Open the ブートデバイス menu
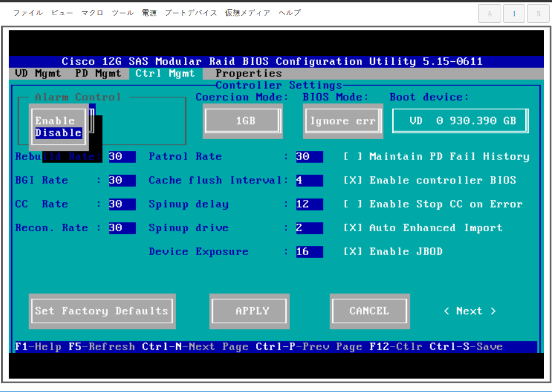This screenshot has width=552, height=392. pos(191,13)
